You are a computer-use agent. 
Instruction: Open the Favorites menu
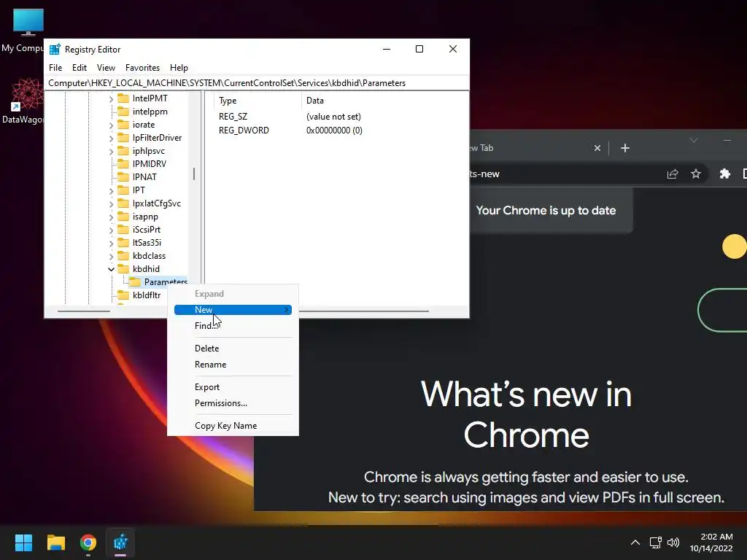(142, 68)
